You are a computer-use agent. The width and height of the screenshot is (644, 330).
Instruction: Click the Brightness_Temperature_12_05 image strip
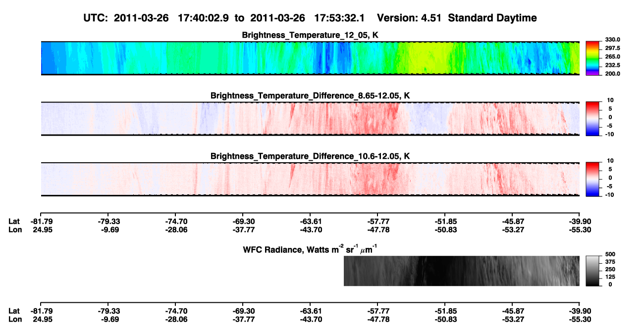point(310,58)
